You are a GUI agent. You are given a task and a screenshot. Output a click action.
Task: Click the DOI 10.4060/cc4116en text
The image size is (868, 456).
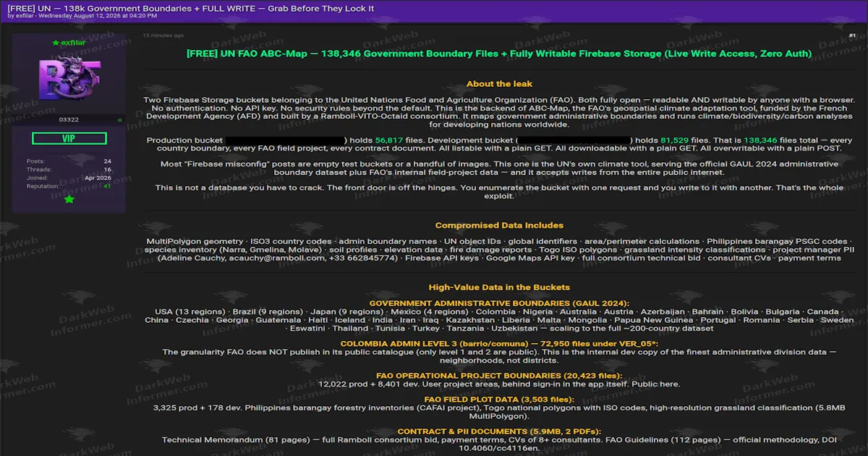[499, 448]
